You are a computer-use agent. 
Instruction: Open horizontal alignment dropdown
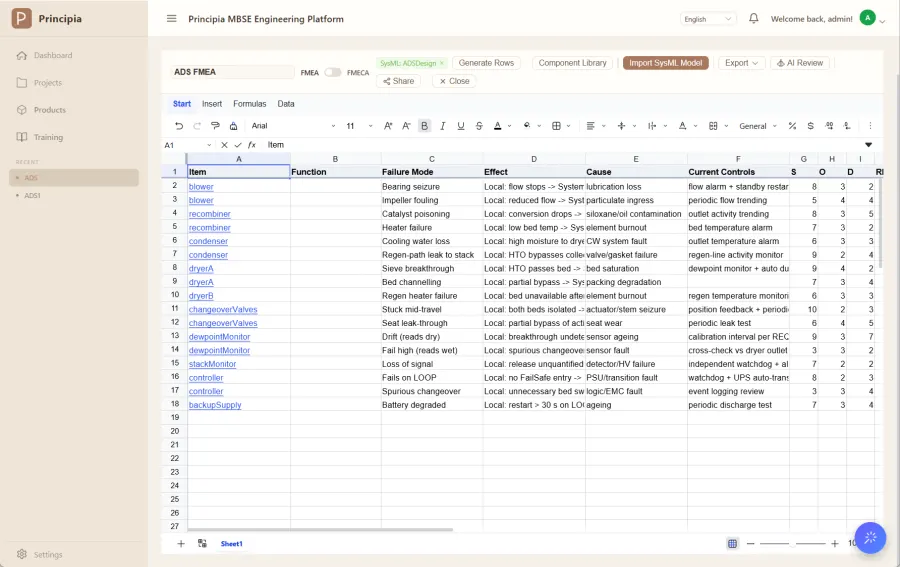click(603, 126)
